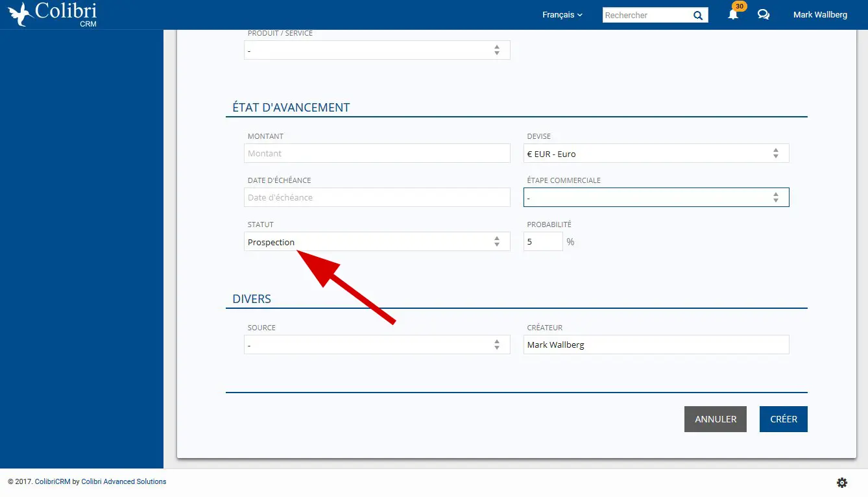Click the Créer button
This screenshot has width=868, height=497.
point(784,419)
